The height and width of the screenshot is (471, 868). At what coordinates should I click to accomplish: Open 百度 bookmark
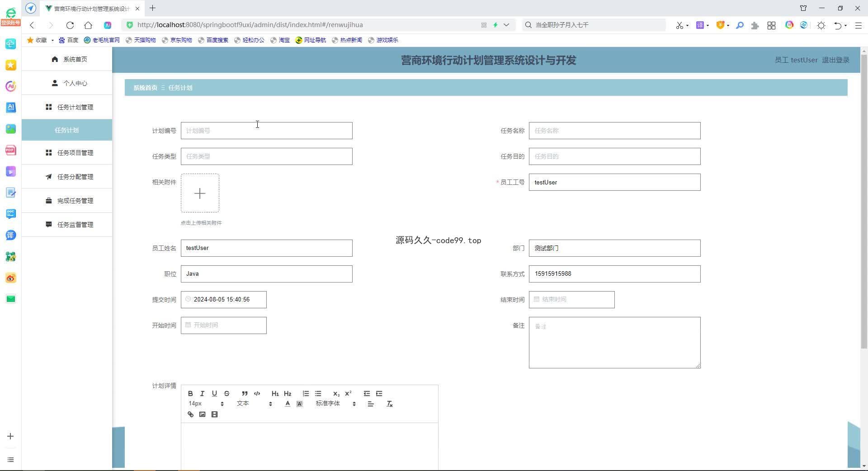(x=69, y=40)
